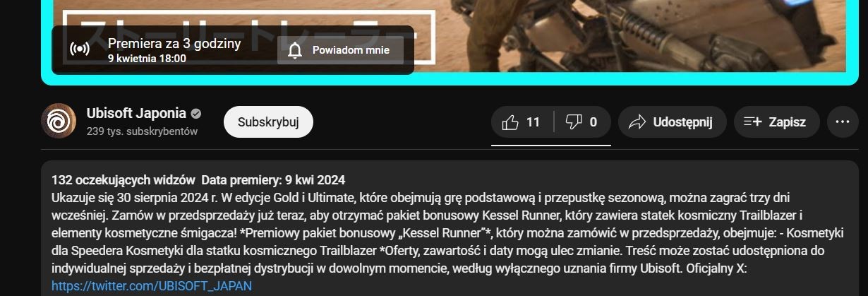
Task: Go to Ubisoft Japonia channel name
Action: click(136, 113)
